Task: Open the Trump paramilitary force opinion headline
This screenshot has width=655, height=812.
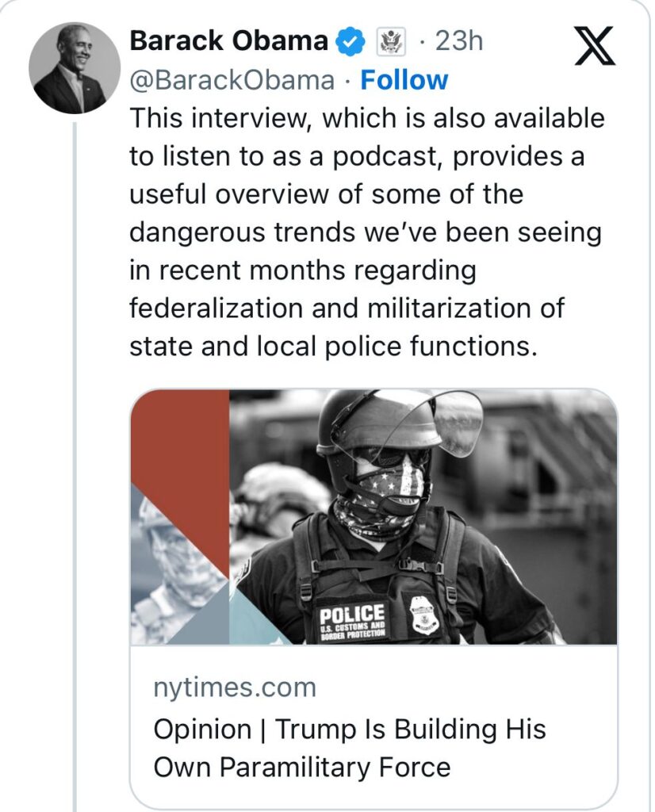Action: (x=349, y=748)
